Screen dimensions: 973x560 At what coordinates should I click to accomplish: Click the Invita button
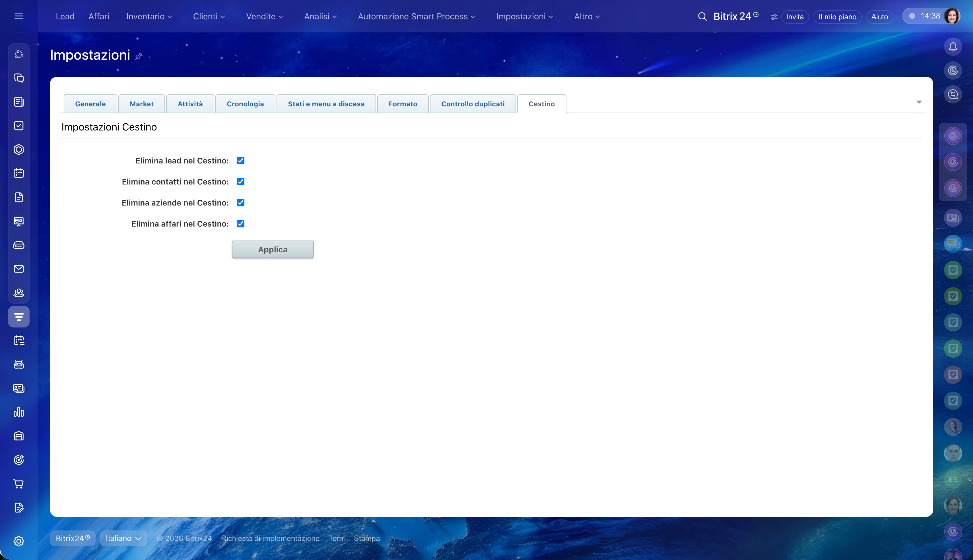point(794,16)
